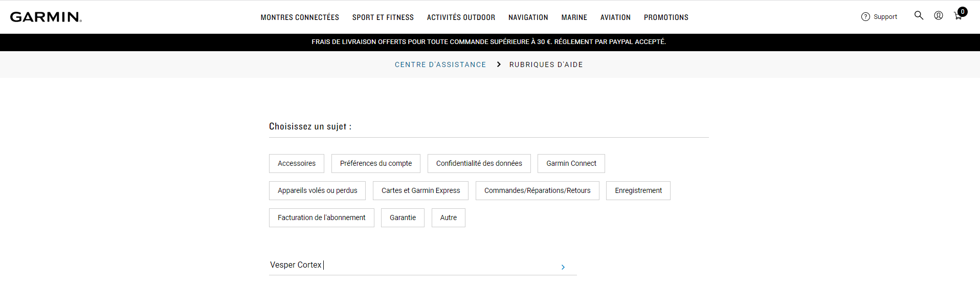Click the Support question mark icon
980x282 pixels.
coord(865,17)
